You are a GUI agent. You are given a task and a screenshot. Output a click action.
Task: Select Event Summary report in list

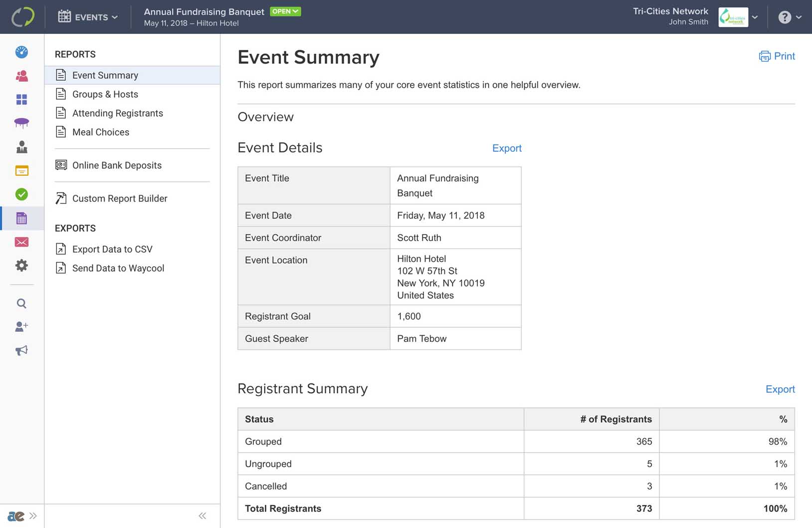(x=132, y=75)
